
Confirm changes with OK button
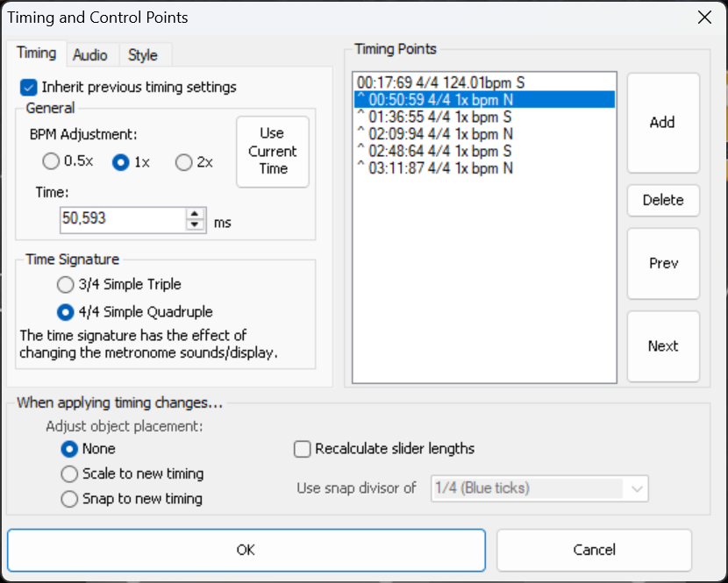pos(246,550)
